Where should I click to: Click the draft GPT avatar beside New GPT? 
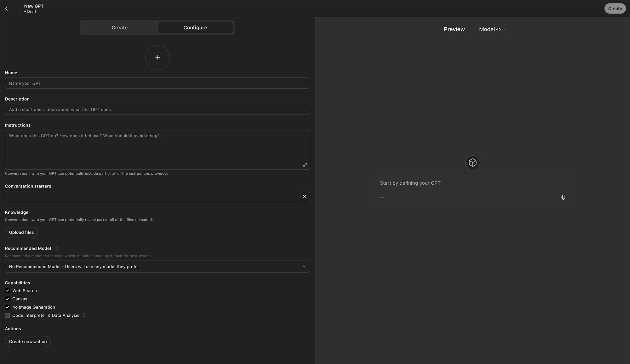click(x=16, y=8)
